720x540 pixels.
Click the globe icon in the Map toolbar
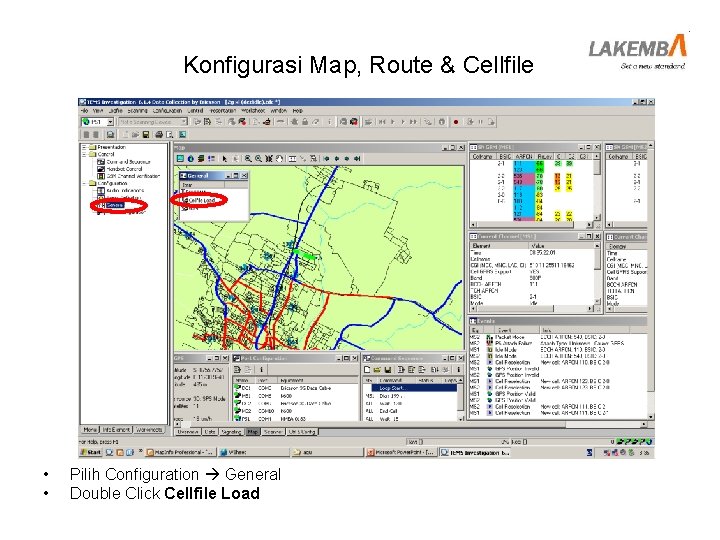191,159
